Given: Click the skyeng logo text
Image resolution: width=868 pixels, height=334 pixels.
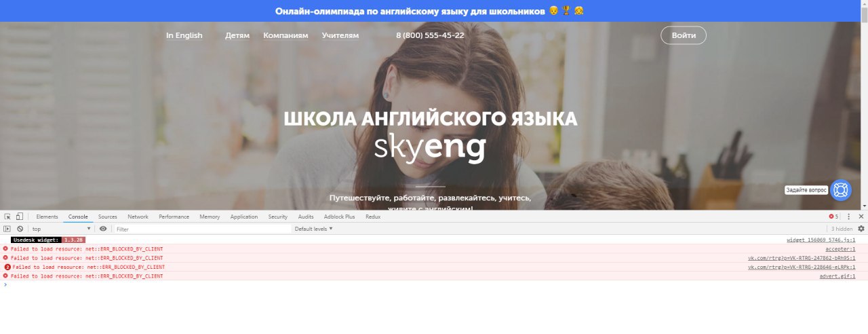Looking at the screenshot, I should [430, 149].
